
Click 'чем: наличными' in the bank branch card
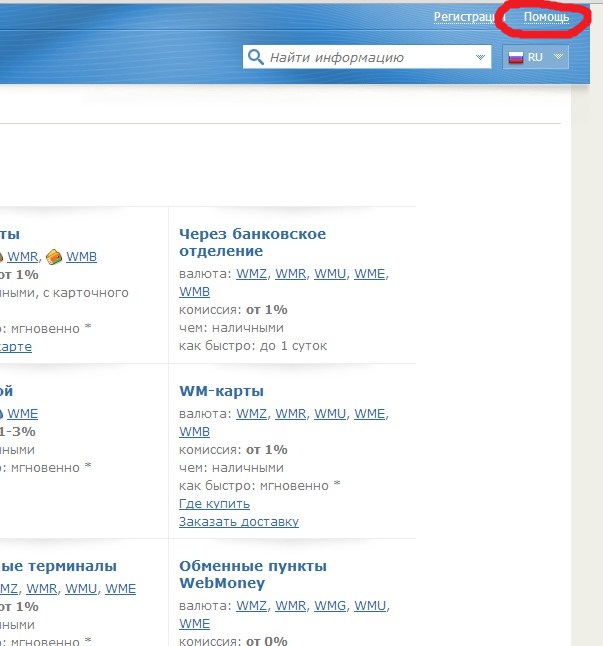pyautogui.click(x=231, y=328)
